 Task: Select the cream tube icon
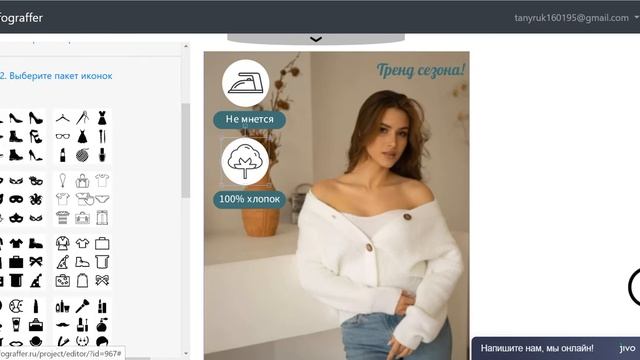point(16,324)
